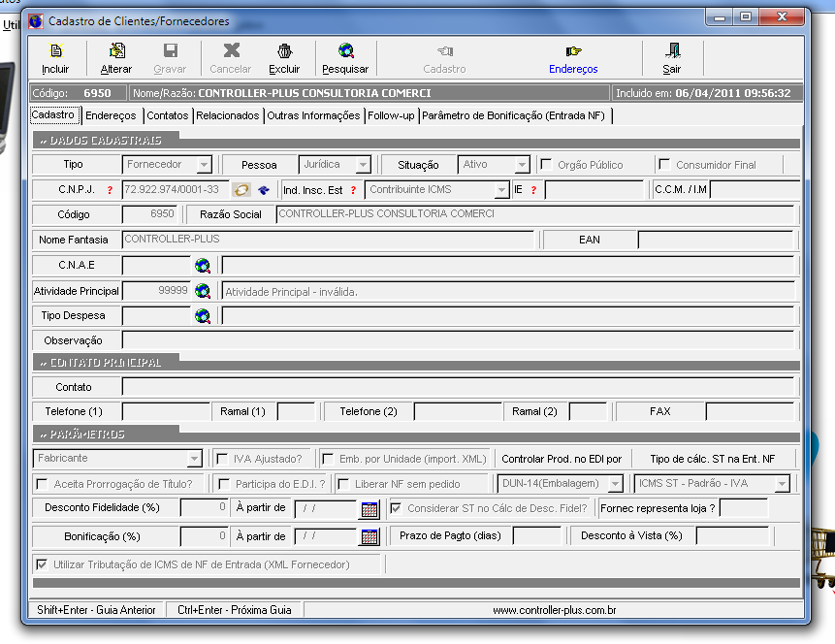This screenshot has width=835, height=644.
Task: Toggle the Orgão Público checkbox
Action: pos(546,164)
